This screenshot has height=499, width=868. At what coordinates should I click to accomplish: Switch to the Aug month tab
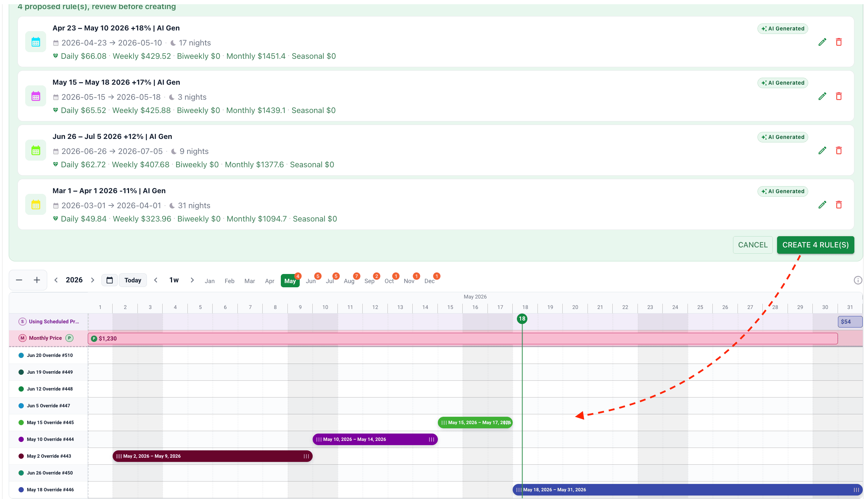pyautogui.click(x=349, y=281)
